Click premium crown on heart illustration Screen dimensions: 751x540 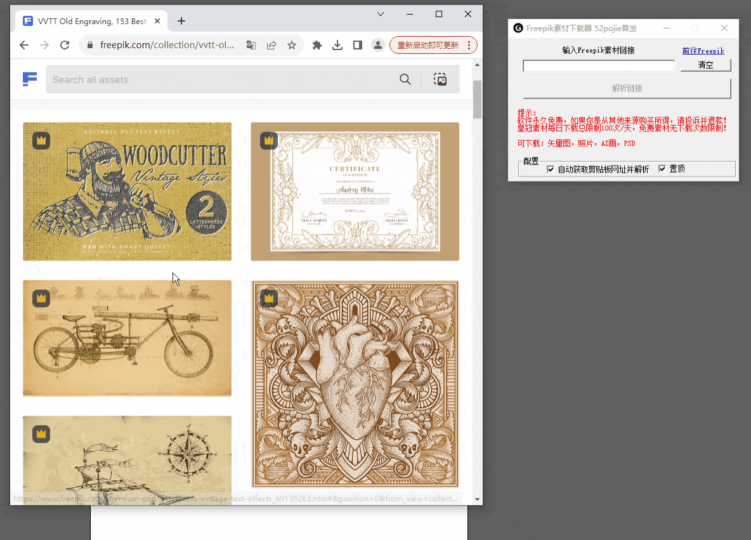pyautogui.click(x=269, y=298)
